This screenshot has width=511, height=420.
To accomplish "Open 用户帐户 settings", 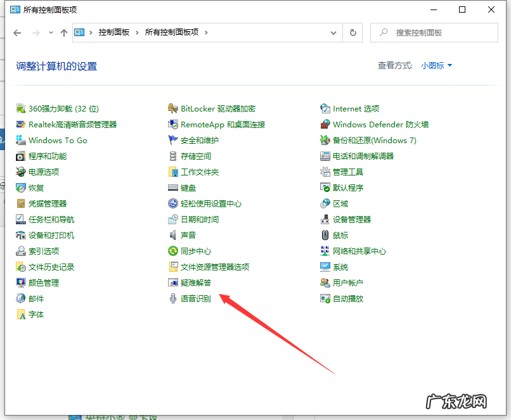I will pyautogui.click(x=347, y=283).
